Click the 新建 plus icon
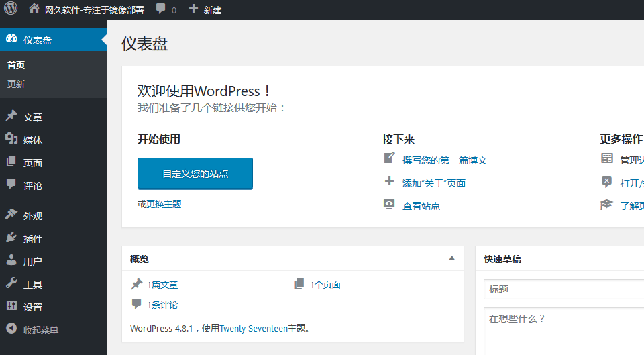The height and width of the screenshot is (355, 644). click(193, 9)
